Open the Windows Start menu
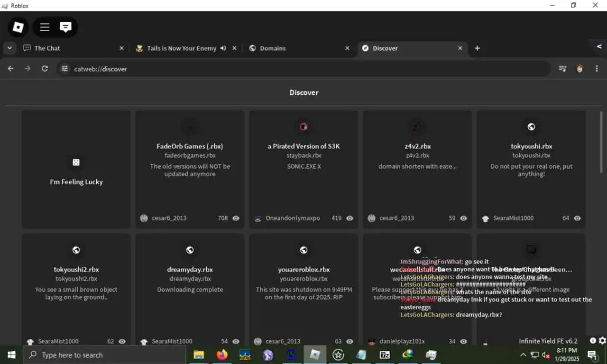Viewport: 607px width, 364px height. (x=11, y=355)
